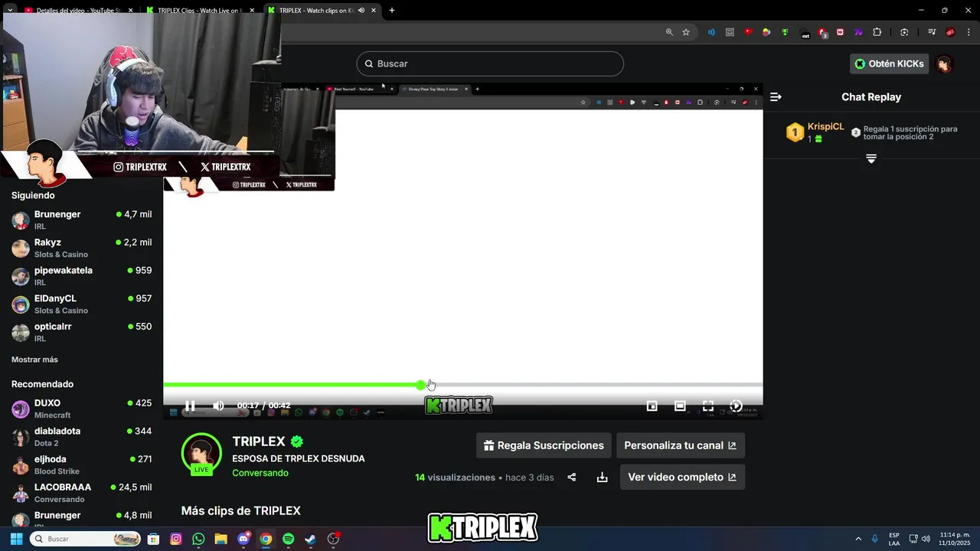
Task: Focus the Buscar search field on Kick
Action: (490, 64)
